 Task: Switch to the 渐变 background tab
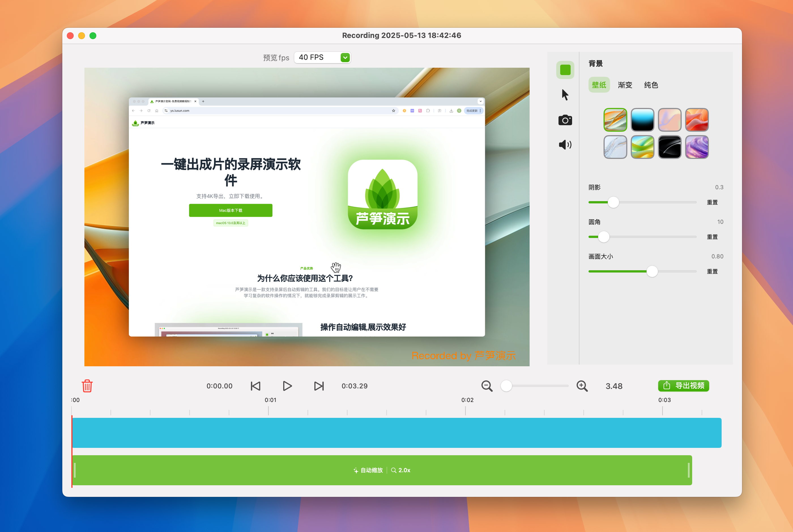coord(625,85)
